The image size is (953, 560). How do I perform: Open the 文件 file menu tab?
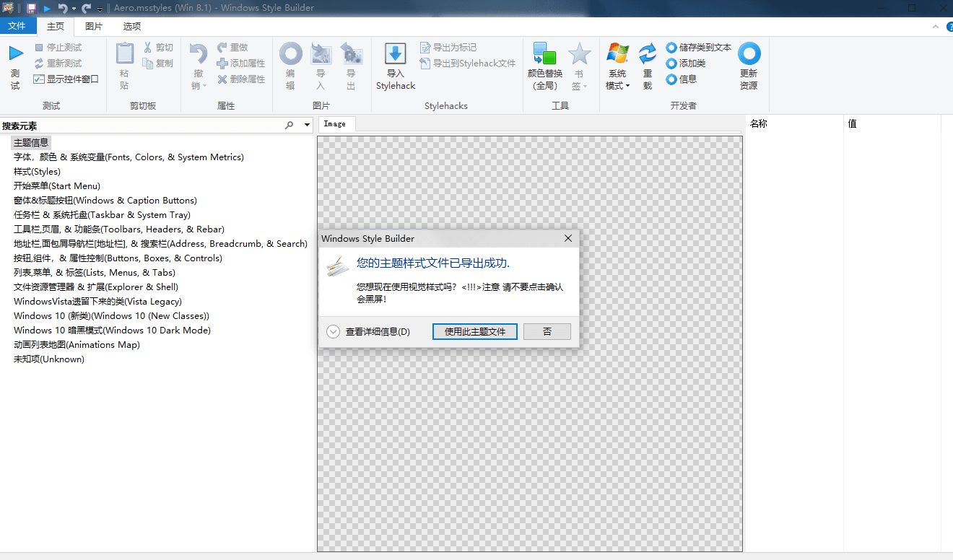click(x=17, y=26)
